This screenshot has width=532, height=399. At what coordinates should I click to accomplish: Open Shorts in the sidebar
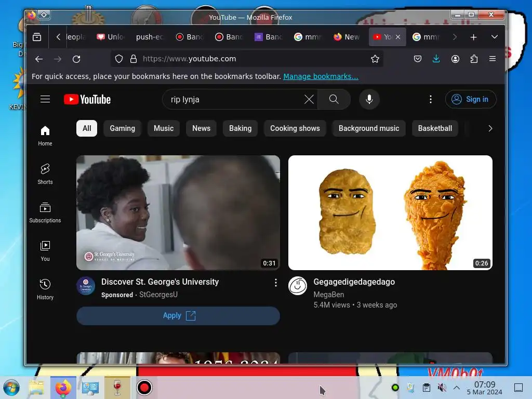tap(45, 174)
